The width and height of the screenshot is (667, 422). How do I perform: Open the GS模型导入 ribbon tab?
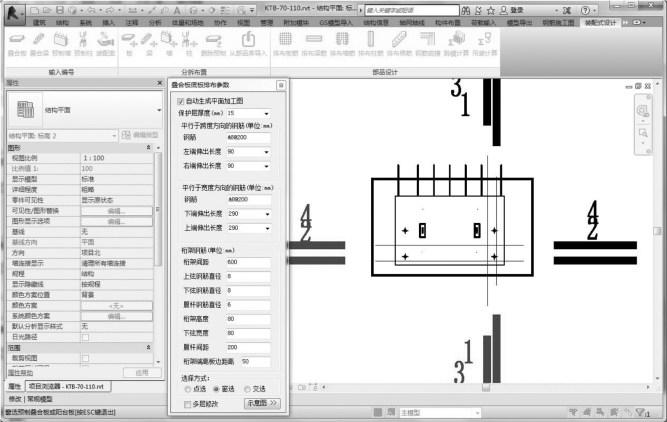[336, 23]
